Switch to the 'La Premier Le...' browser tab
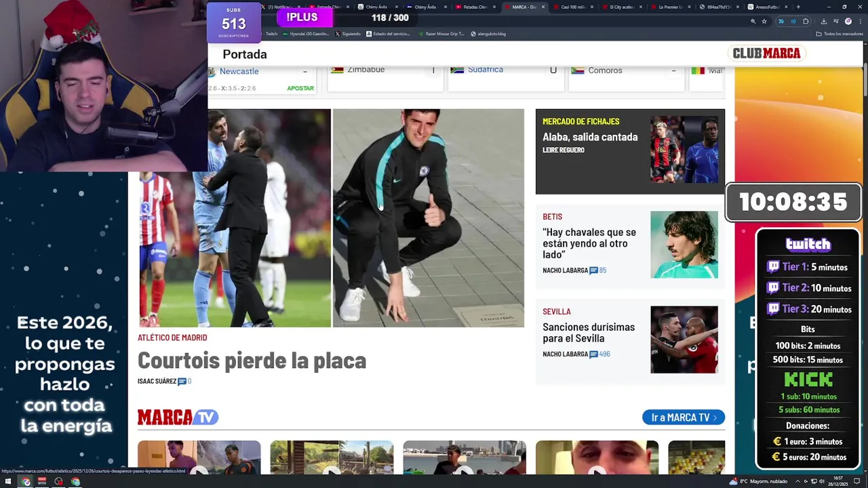This screenshot has width=868, height=488. coord(671,7)
